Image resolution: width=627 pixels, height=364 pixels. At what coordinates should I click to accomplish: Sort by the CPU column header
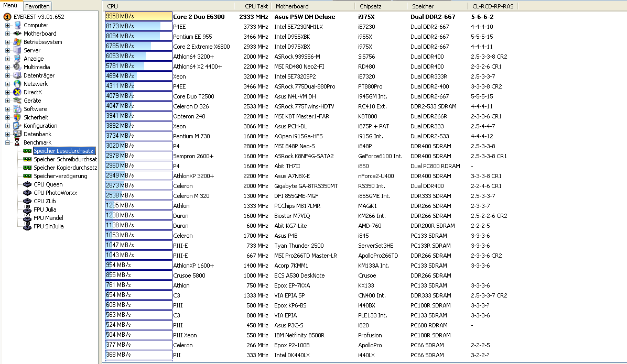[x=168, y=6]
